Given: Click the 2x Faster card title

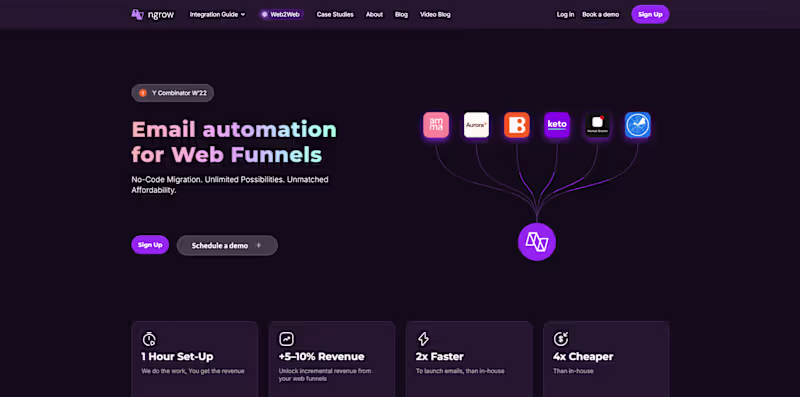Looking at the screenshot, I should pos(440,357).
